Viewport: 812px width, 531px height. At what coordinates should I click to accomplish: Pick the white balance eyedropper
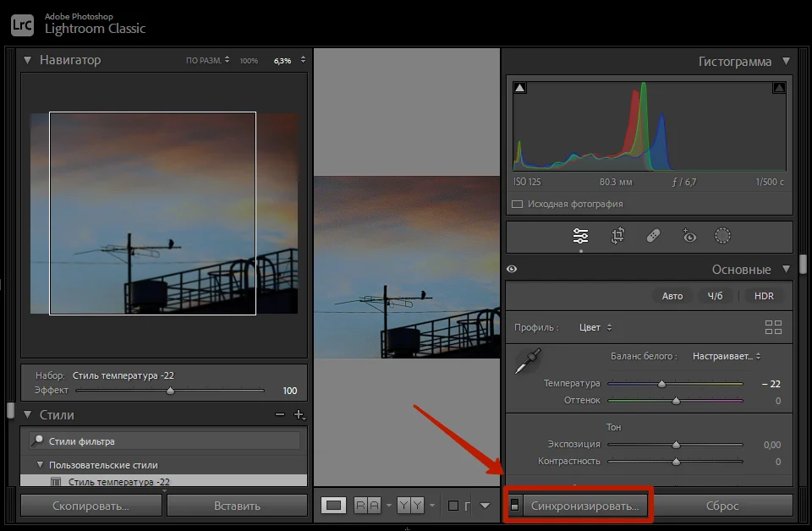pos(528,361)
